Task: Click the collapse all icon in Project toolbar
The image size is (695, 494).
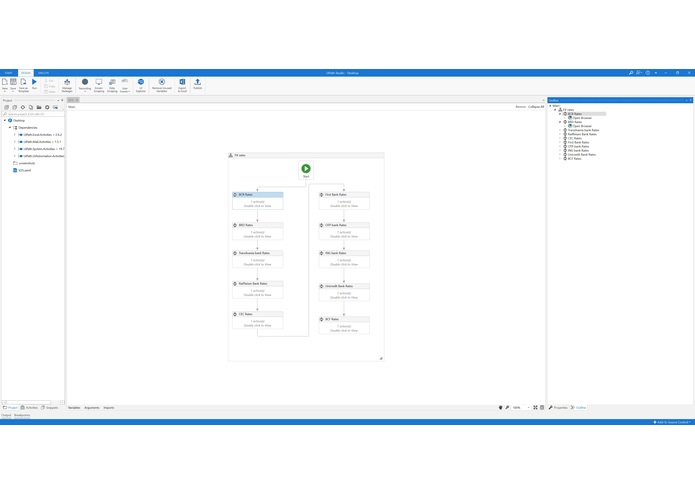Action: click(x=15, y=107)
